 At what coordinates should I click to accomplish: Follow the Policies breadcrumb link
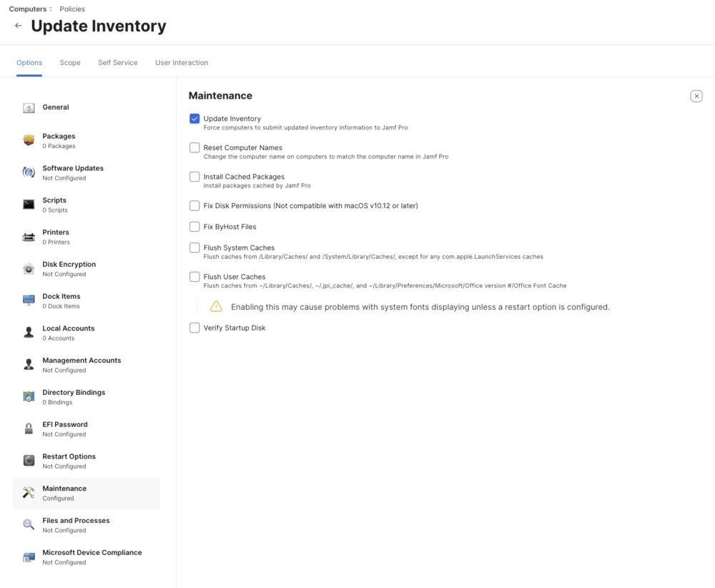coord(72,9)
